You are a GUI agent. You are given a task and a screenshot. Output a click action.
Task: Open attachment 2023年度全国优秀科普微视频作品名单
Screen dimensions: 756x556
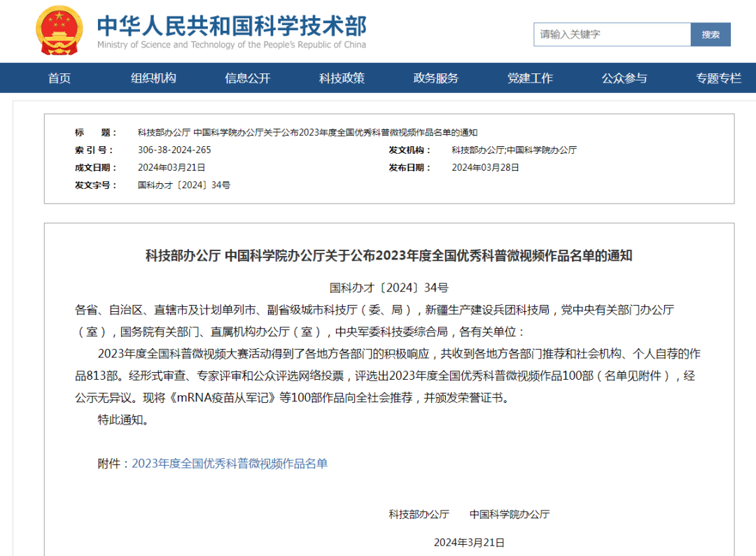230,464
